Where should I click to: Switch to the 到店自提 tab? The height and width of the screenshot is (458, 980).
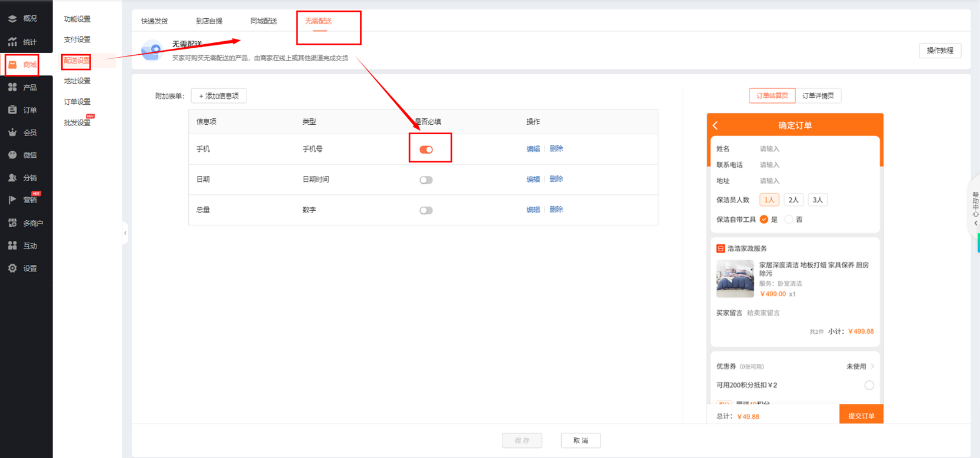[x=209, y=21]
